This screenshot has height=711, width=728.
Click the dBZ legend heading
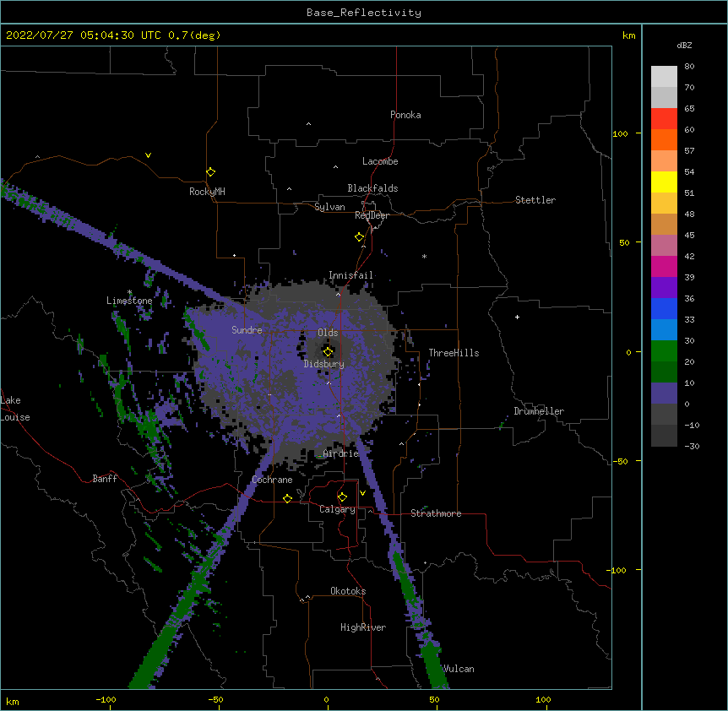[x=684, y=45]
